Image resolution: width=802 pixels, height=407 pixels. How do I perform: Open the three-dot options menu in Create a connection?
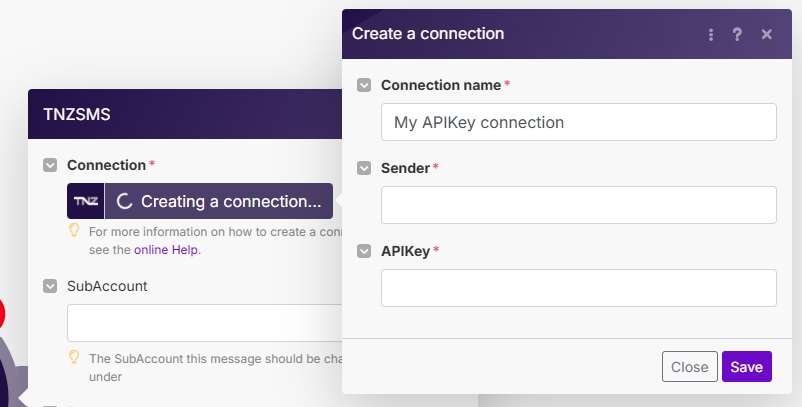[x=710, y=34]
